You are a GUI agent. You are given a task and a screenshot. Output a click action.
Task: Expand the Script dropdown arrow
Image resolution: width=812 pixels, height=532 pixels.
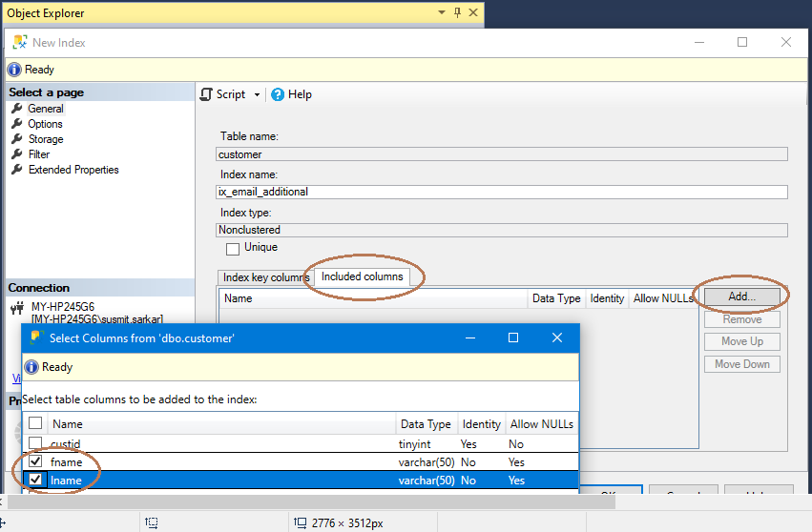pos(257,94)
